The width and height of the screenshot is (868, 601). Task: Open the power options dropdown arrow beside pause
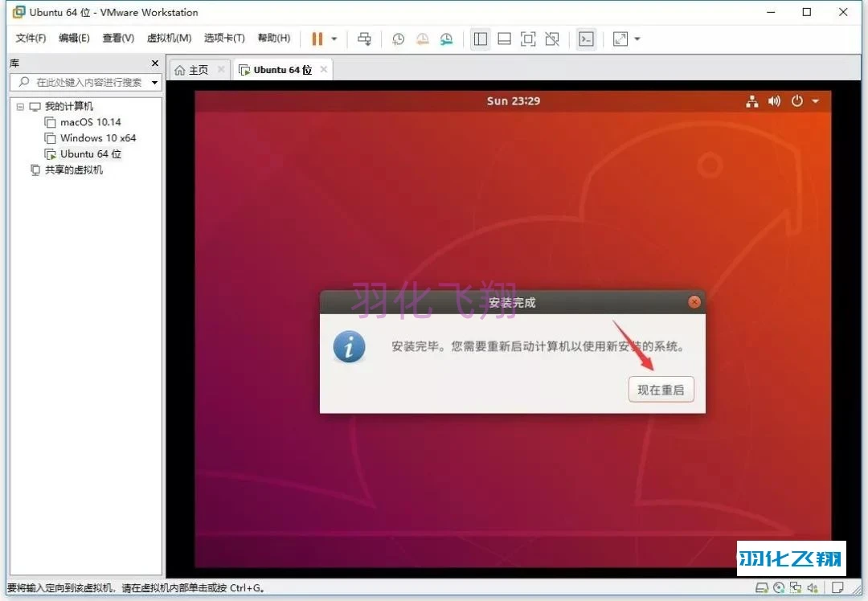coord(334,39)
